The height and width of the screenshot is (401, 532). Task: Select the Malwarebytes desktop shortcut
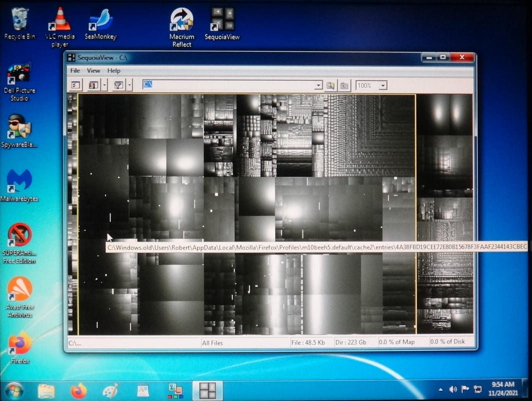pos(20,185)
